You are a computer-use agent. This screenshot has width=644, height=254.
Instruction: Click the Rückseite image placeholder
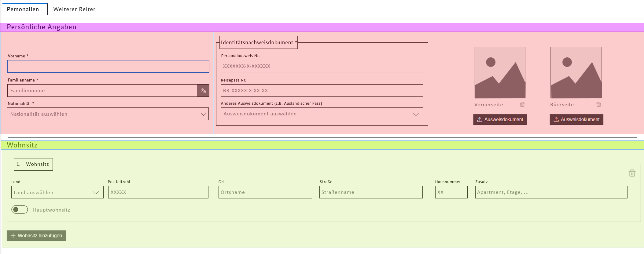[576, 73]
